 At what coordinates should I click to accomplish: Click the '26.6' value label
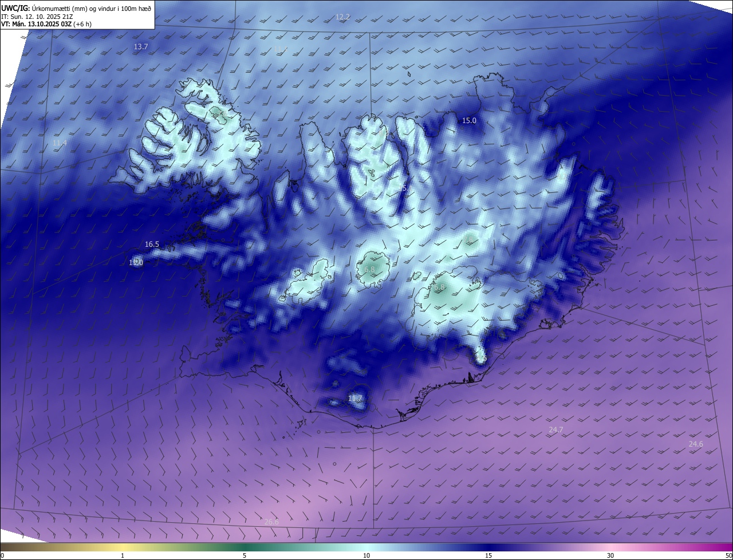pyautogui.click(x=271, y=522)
